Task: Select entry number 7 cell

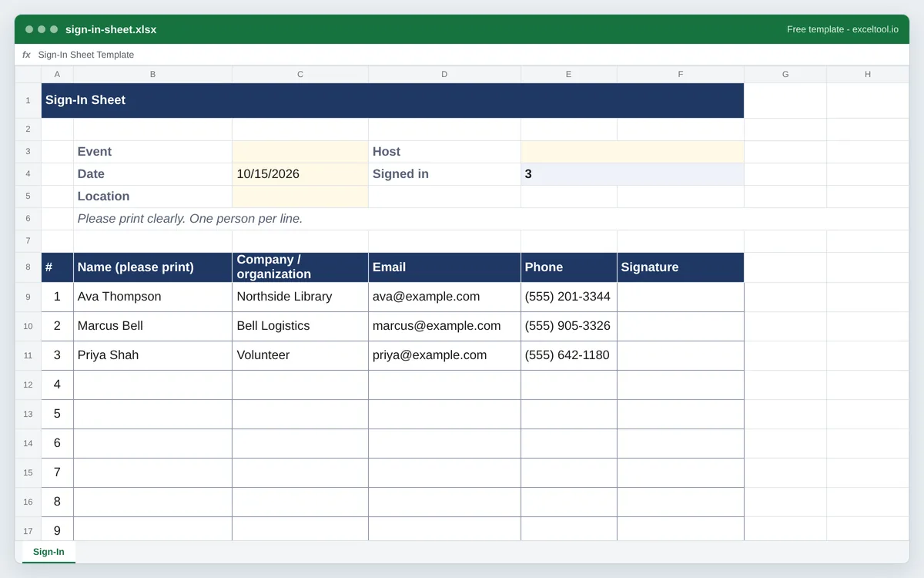Action: coord(57,472)
